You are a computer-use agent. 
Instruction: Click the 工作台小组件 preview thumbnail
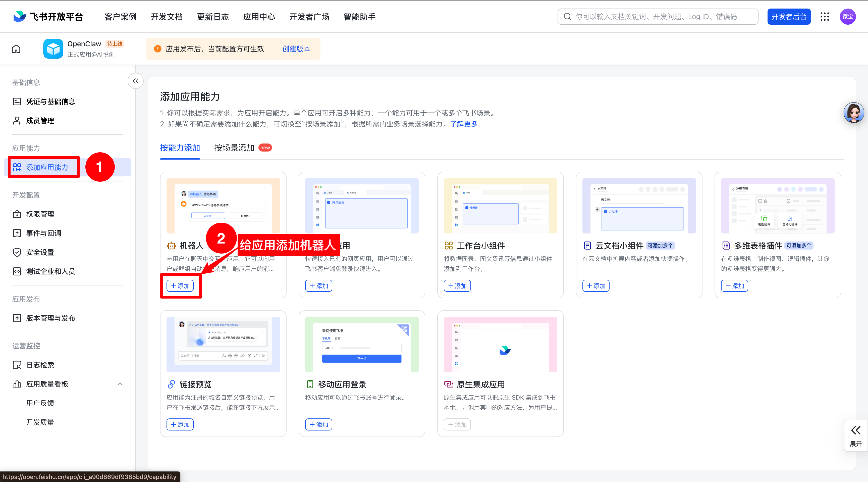(x=500, y=206)
